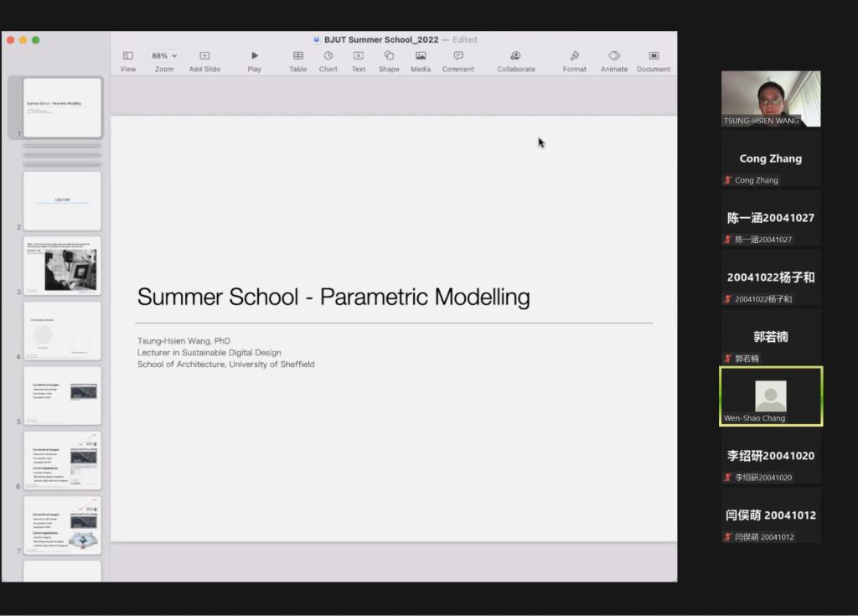The height and width of the screenshot is (616, 858).
Task: Add a Comment to the slide
Action: tap(458, 56)
